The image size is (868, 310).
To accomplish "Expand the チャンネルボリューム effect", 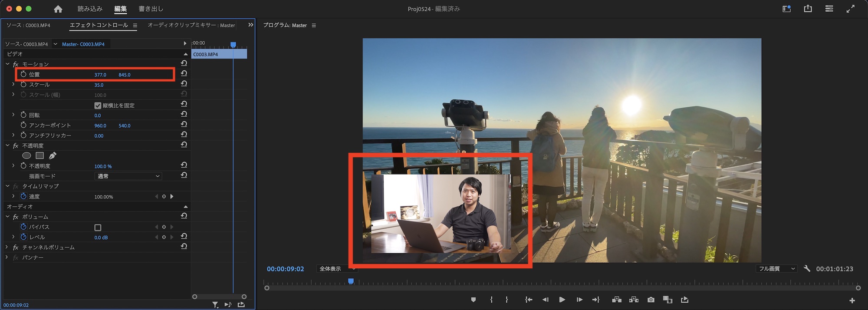I will click(x=7, y=247).
